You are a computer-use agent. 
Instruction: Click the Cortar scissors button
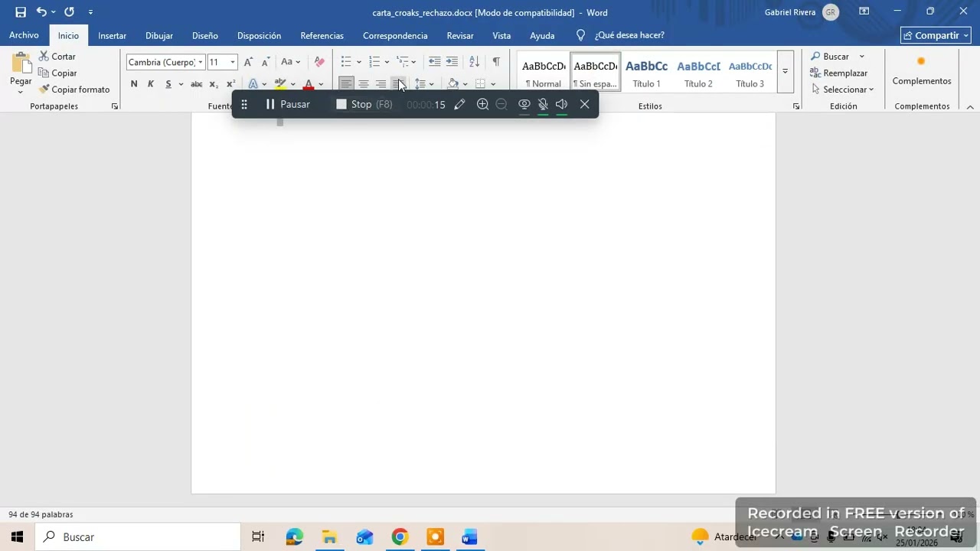click(x=57, y=57)
